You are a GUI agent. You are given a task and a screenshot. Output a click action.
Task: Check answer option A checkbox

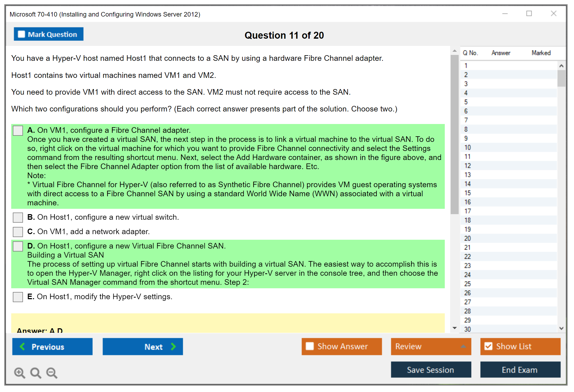point(18,131)
